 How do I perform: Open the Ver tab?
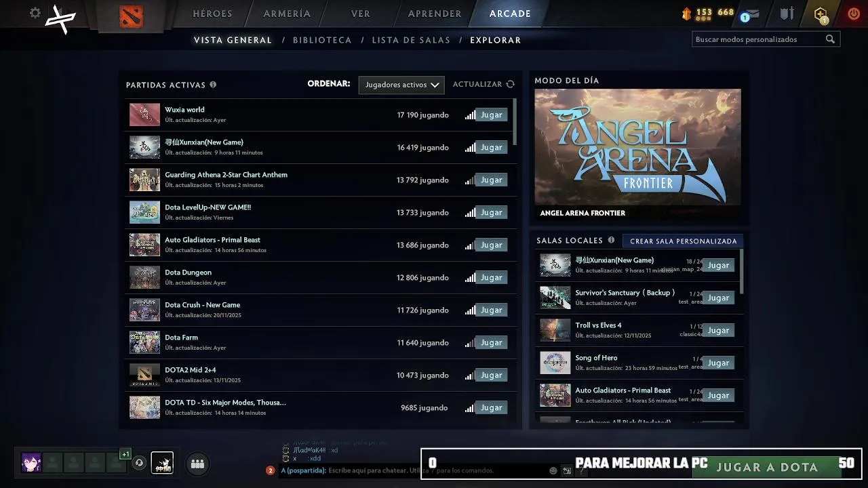[x=361, y=14]
